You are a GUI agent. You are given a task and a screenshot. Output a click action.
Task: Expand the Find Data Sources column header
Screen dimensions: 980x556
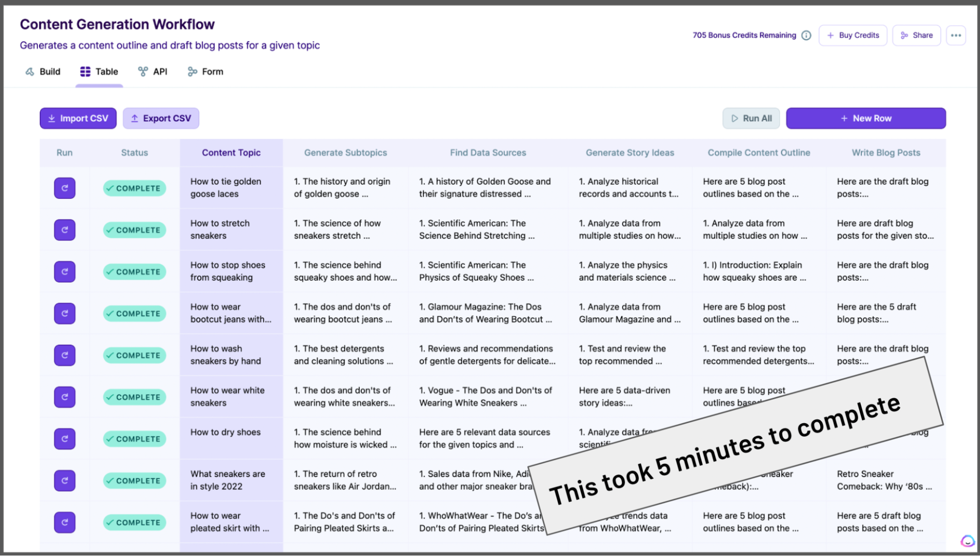[487, 153]
